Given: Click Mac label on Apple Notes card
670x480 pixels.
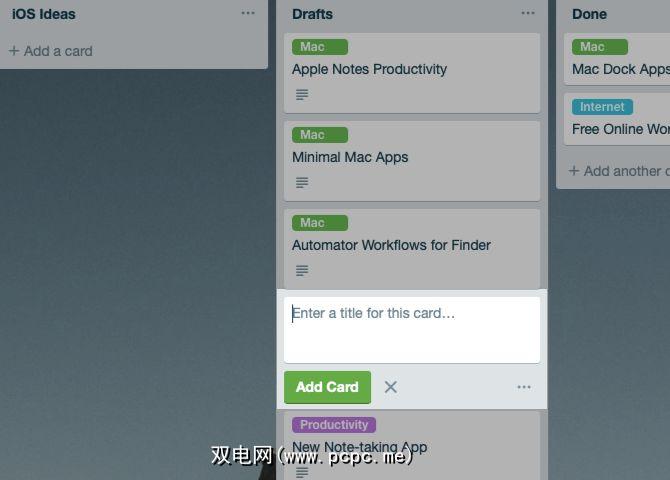Looking at the screenshot, I should coord(320,47).
